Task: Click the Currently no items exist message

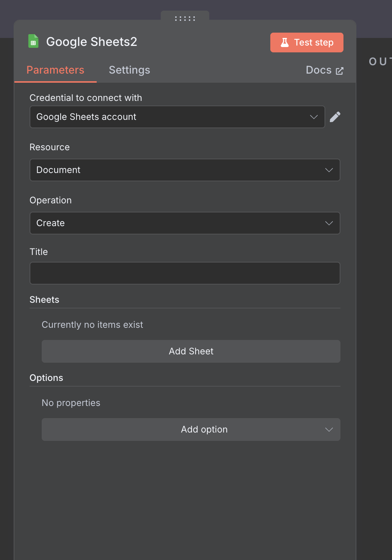Action: (x=92, y=324)
